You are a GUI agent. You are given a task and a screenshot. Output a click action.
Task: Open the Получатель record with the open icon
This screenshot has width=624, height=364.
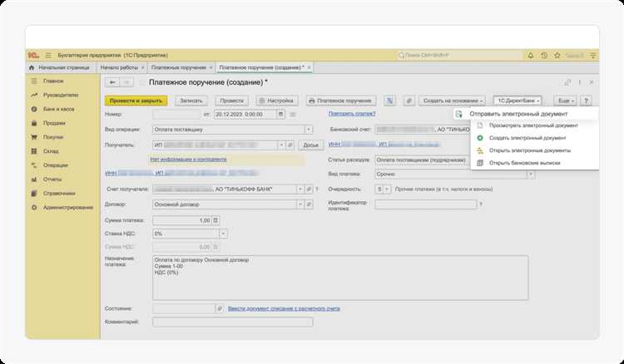click(x=290, y=145)
